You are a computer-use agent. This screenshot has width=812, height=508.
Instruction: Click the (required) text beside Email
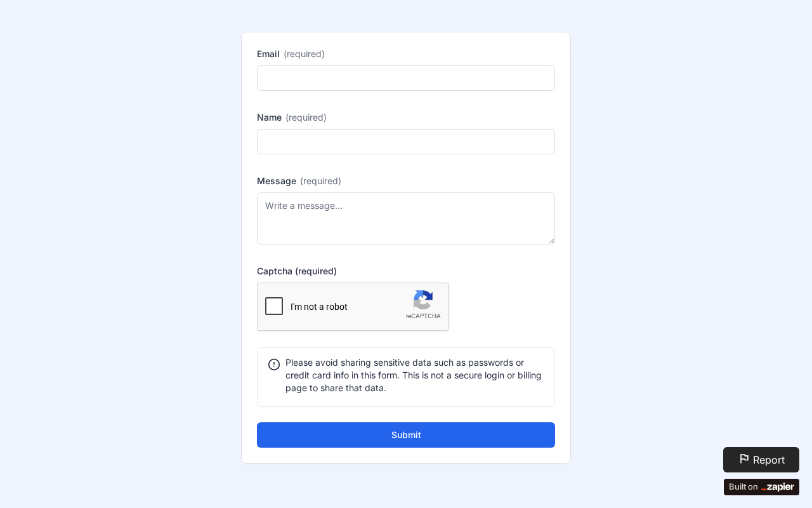click(304, 54)
